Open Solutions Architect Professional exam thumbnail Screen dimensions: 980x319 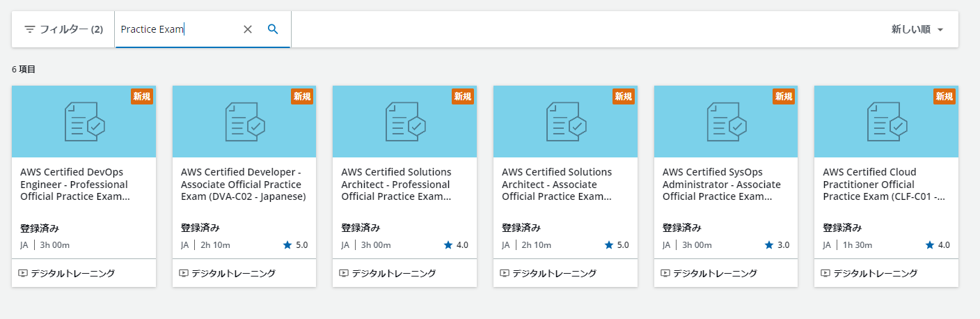point(405,122)
